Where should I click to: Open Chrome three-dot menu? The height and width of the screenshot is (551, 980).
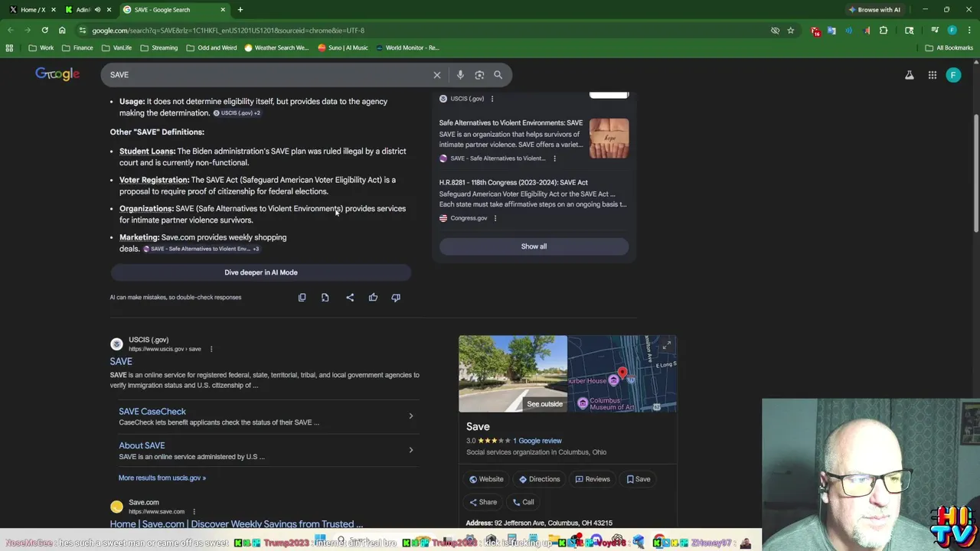(969, 31)
